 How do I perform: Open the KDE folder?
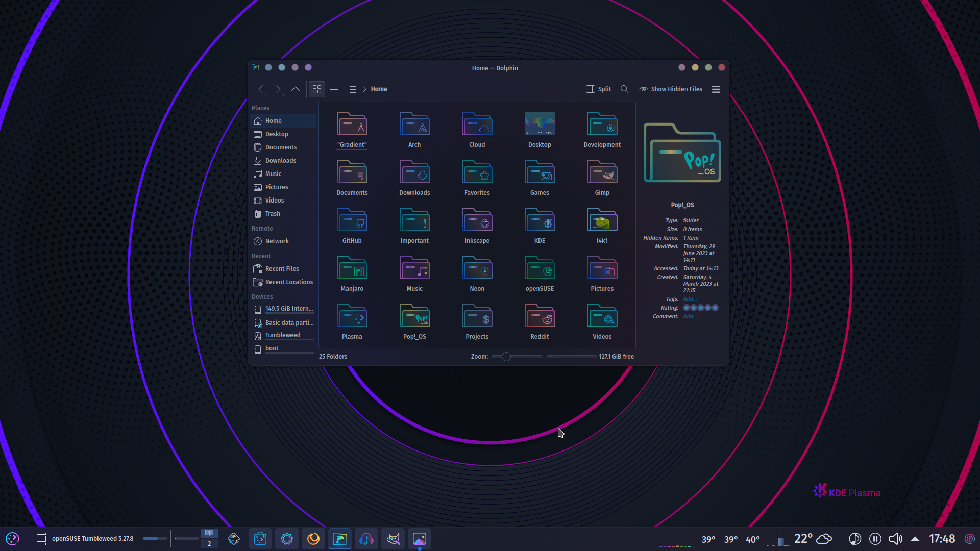click(x=540, y=226)
